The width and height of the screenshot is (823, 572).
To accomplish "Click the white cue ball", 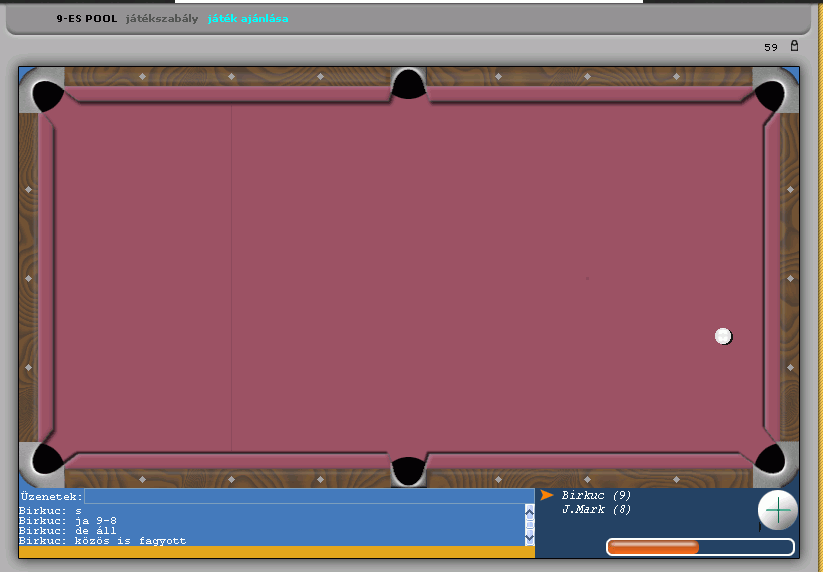I will point(723,336).
